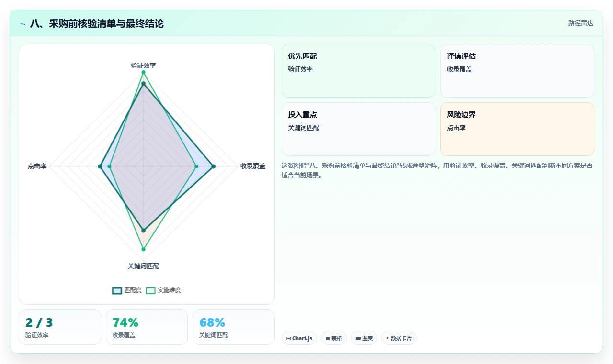Click the lightning icon beside the section title
Image resolution: width=613 pixels, height=364 pixels.
pyautogui.click(x=23, y=23)
